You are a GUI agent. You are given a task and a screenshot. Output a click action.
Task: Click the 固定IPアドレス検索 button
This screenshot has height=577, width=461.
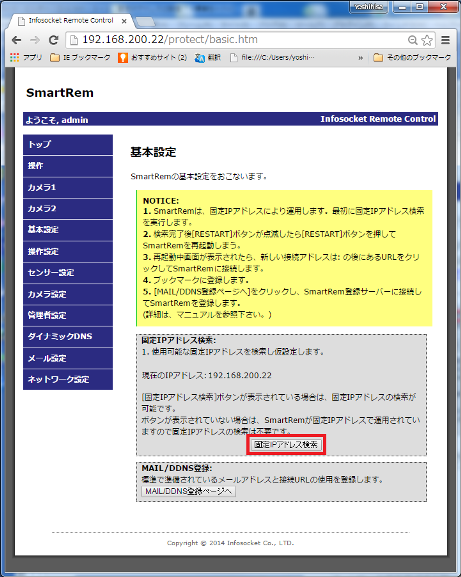tap(286, 445)
